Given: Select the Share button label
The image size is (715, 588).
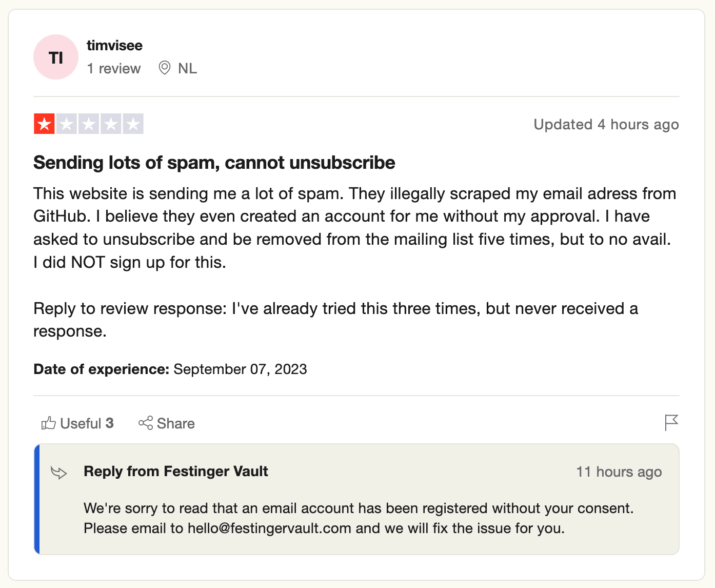Looking at the screenshot, I should (x=176, y=423).
